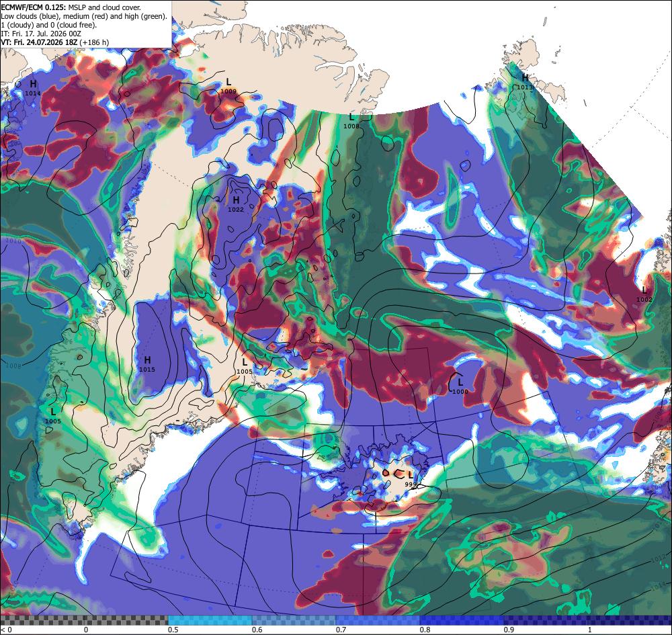Click the L 1005 low on Greenland's east coast
This screenshot has width=672, height=635.
(245, 366)
